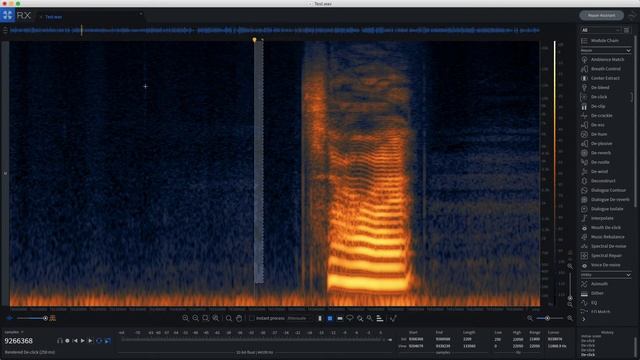This screenshot has height=360, width=640.
Task: Click the play selection button
Action: [x=91, y=341]
